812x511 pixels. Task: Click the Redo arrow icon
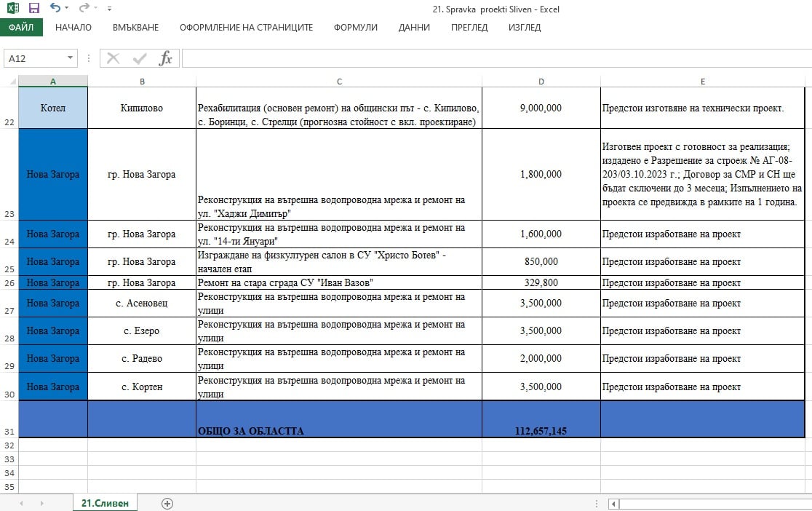point(84,9)
